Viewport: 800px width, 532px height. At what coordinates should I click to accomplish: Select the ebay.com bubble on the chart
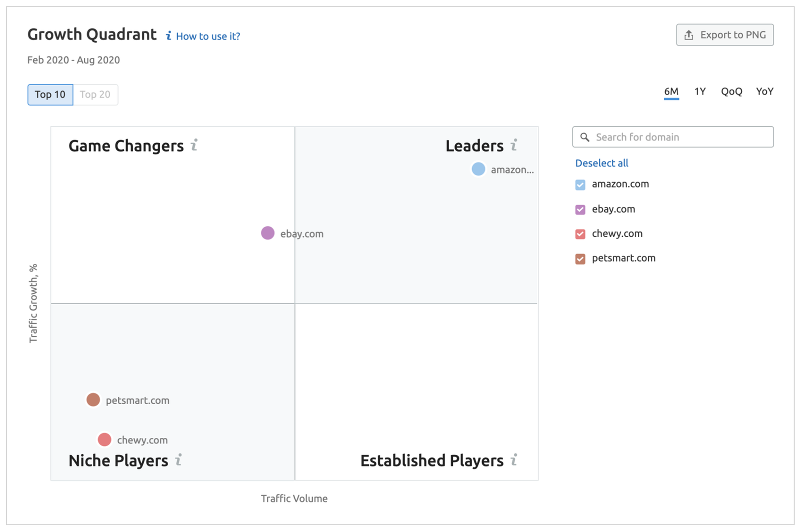pyautogui.click(x=267, y=233)
